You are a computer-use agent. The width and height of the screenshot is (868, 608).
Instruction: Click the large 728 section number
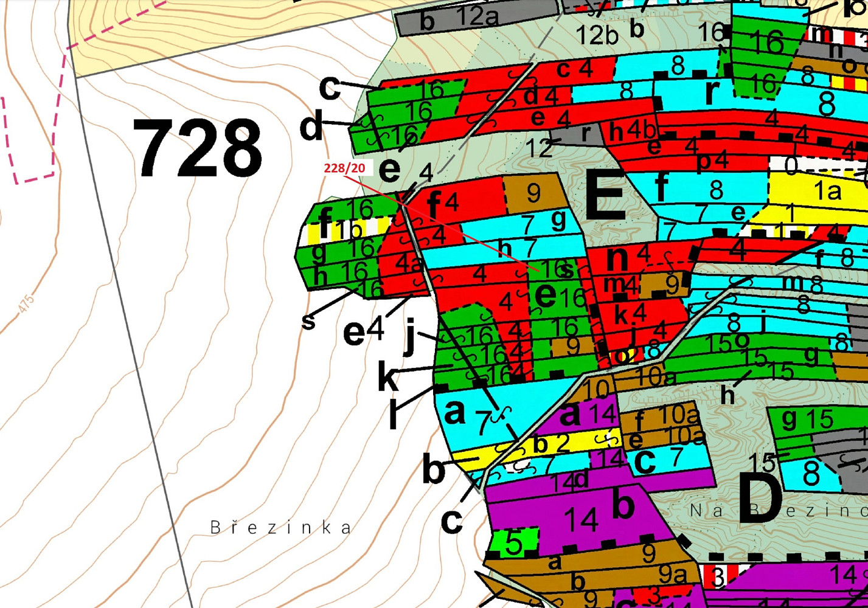pos(198,148)
